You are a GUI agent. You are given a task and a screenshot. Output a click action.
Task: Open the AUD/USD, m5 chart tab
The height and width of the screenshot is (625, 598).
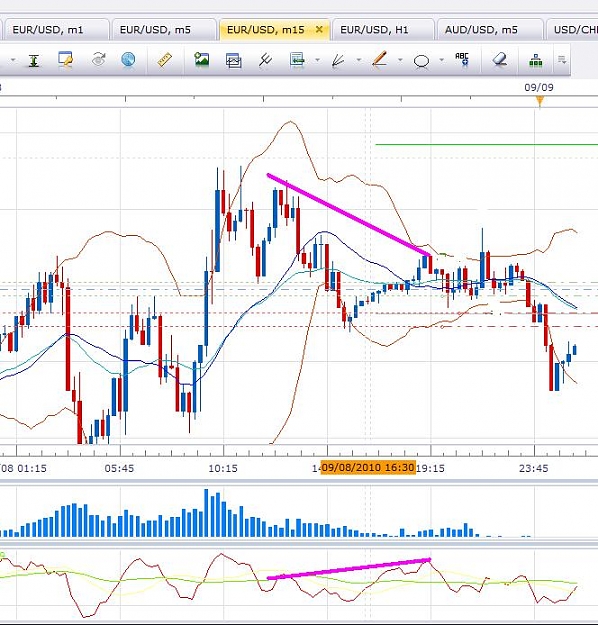click(x=489, y=30)
